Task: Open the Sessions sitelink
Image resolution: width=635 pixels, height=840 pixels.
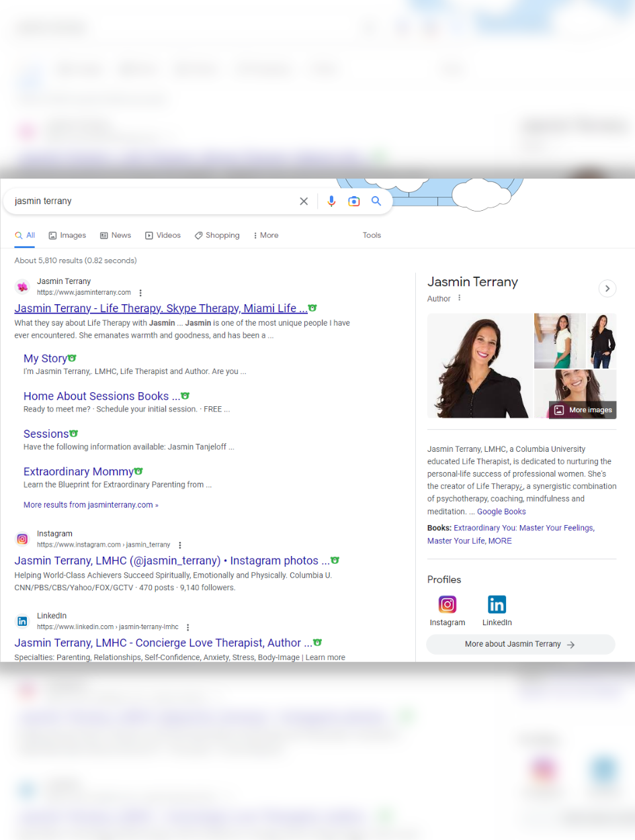Action: [46, 434]
